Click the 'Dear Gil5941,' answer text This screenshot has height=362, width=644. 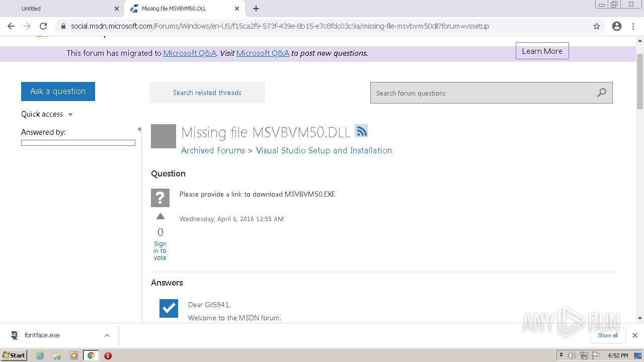coord(209,305)
